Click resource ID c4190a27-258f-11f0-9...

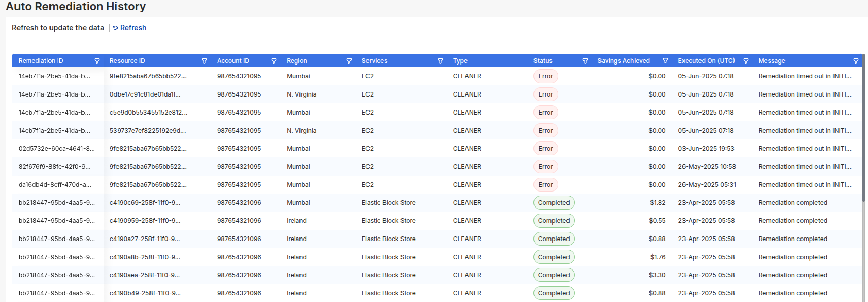145,239
